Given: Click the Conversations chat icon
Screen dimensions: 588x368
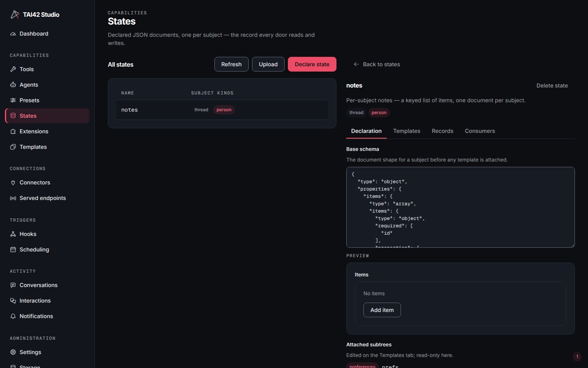Looking at the screenshot, I should point(13,285).
